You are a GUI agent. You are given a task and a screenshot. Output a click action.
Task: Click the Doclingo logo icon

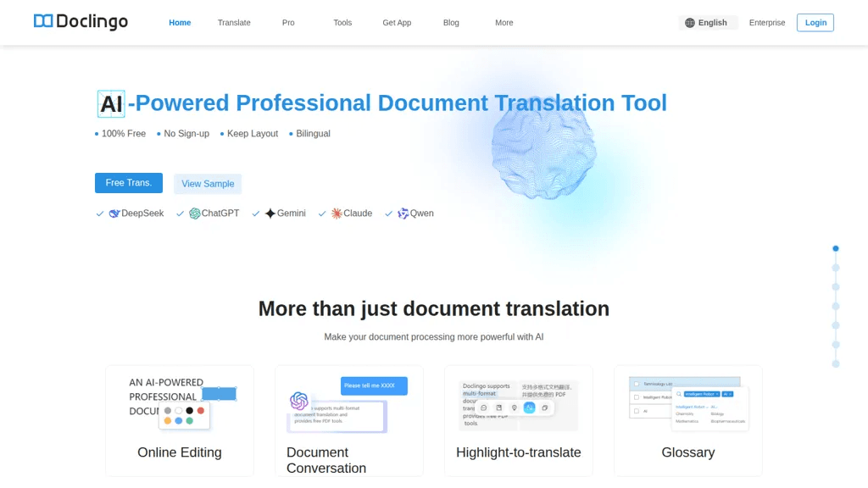43,21
